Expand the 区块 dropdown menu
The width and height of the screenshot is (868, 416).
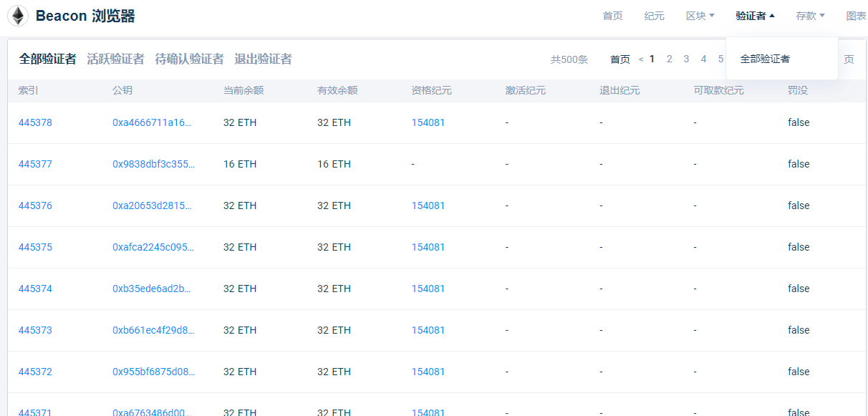click(x=699, y=15)
